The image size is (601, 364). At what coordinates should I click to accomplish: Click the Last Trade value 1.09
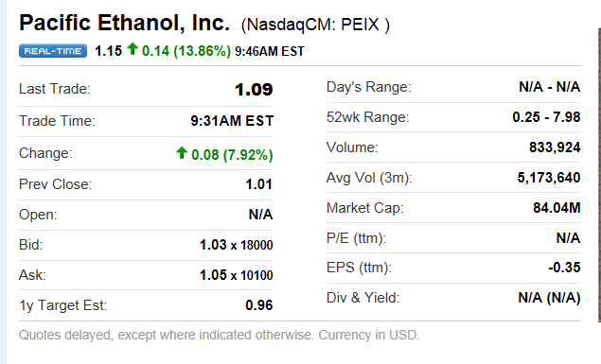(254, 90)
